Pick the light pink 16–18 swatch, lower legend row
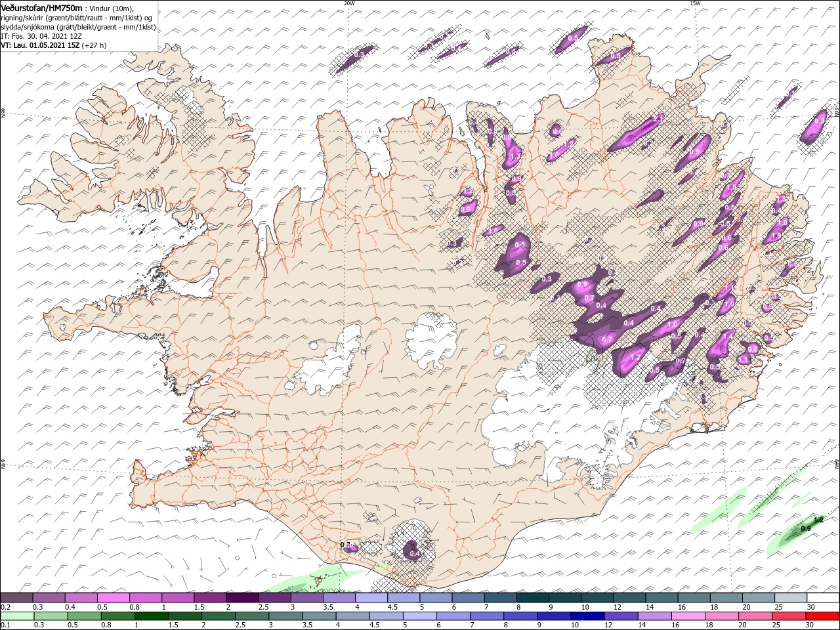The width and height of the screenshot is (840, 630). pos(687,616)
